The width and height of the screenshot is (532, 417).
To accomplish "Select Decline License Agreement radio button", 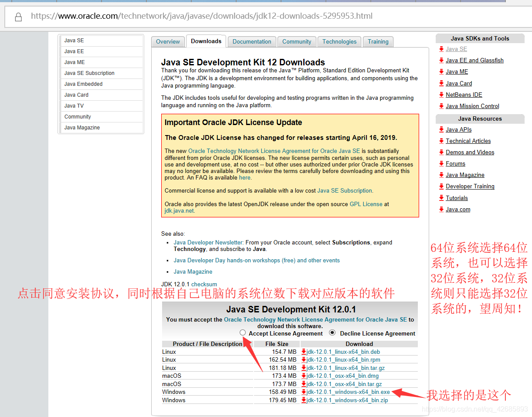I will [x=332, y=333].
